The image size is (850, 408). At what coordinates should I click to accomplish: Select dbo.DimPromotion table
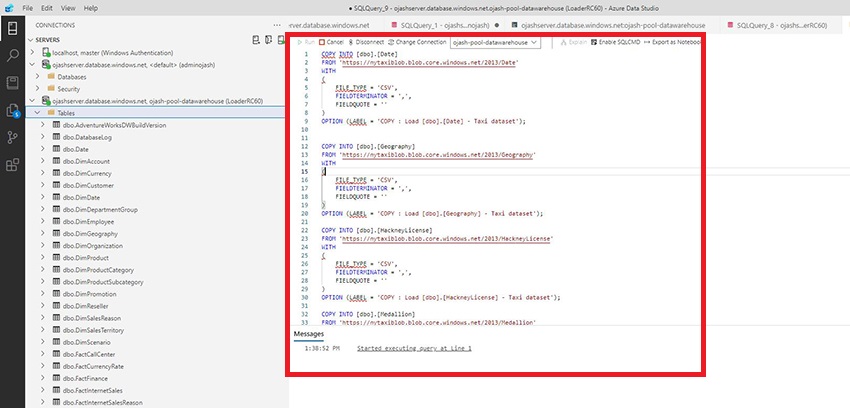tap(89, 294)
